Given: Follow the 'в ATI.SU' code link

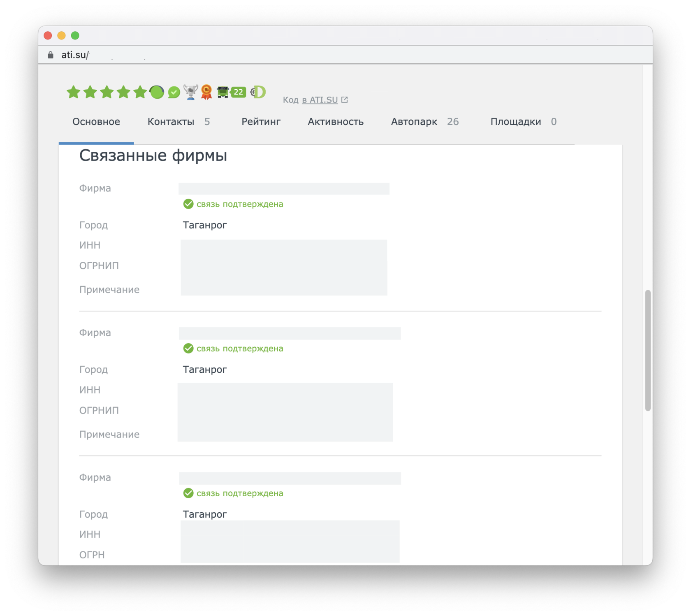Looking at the screenshot, I should pyautogui.click(x=320, y=100).
